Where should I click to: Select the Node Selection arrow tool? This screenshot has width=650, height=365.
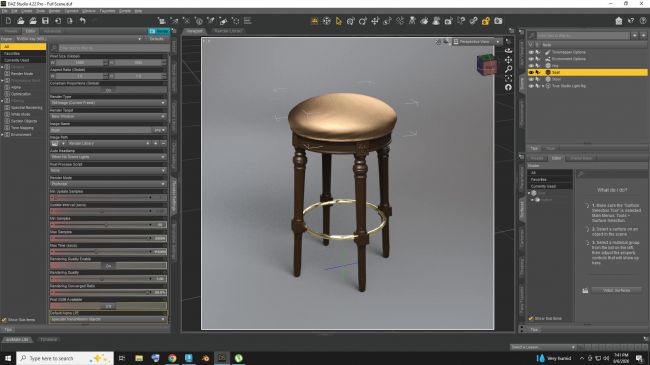339,21
